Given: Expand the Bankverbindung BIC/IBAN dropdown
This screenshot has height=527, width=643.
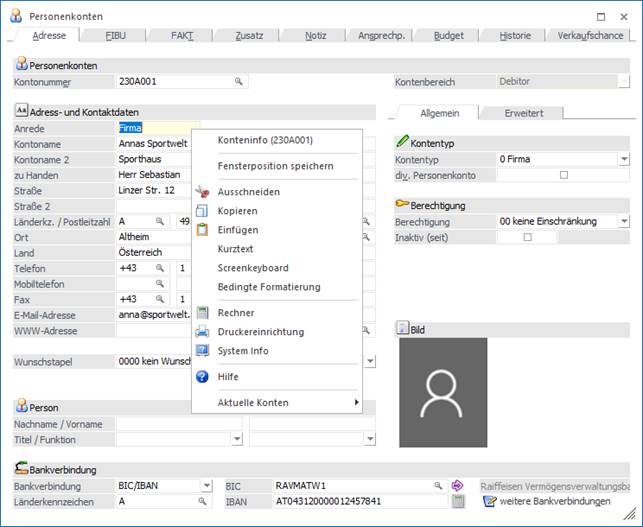Looking at the screenshot, I should pyautogui.click(x=206, y=486).
